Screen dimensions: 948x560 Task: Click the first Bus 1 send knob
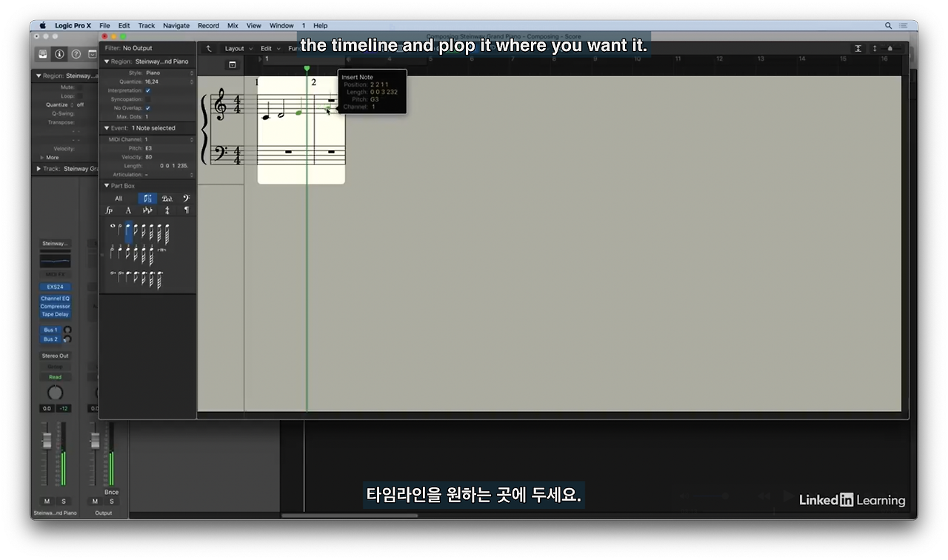click(x=67, y=330)
